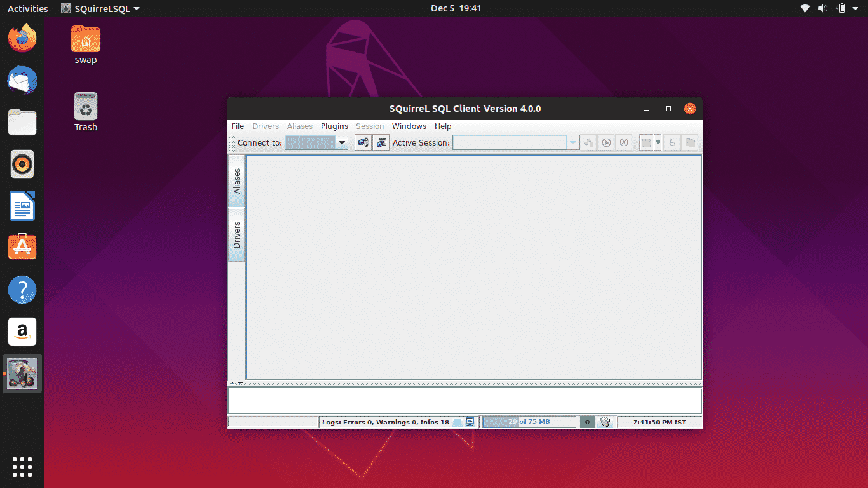Click the 29 of 75 MB memory bar
Viewport: 868px width, 488px height.
coord(529,421)
